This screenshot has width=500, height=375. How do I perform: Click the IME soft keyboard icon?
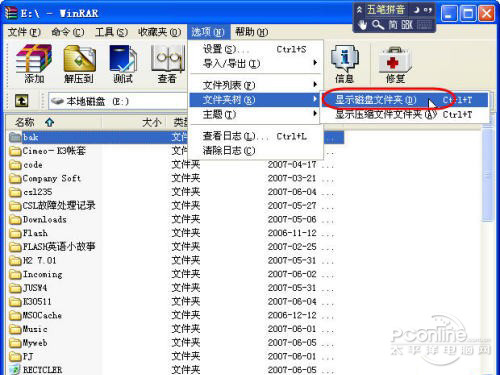[424, 25]
